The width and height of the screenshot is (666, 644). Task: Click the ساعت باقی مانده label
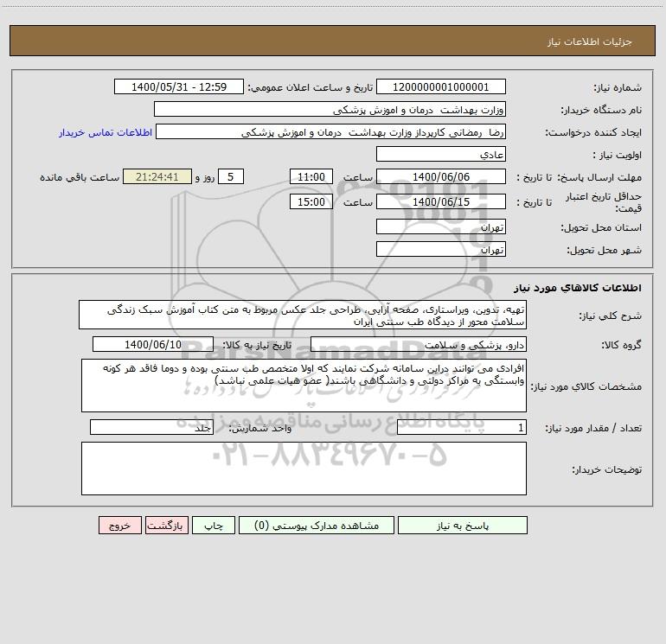80,177
